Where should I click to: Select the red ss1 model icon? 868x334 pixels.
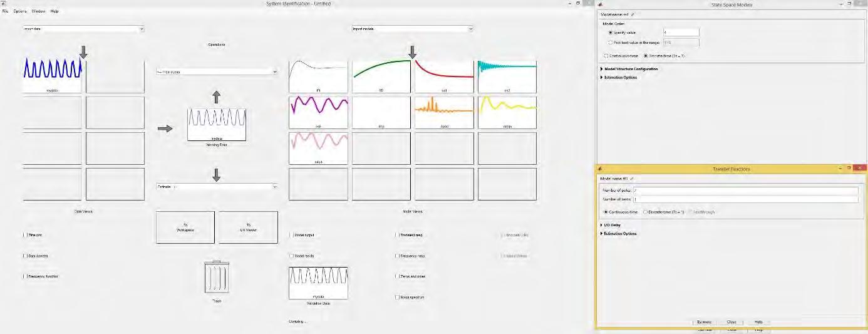point(444,76)
